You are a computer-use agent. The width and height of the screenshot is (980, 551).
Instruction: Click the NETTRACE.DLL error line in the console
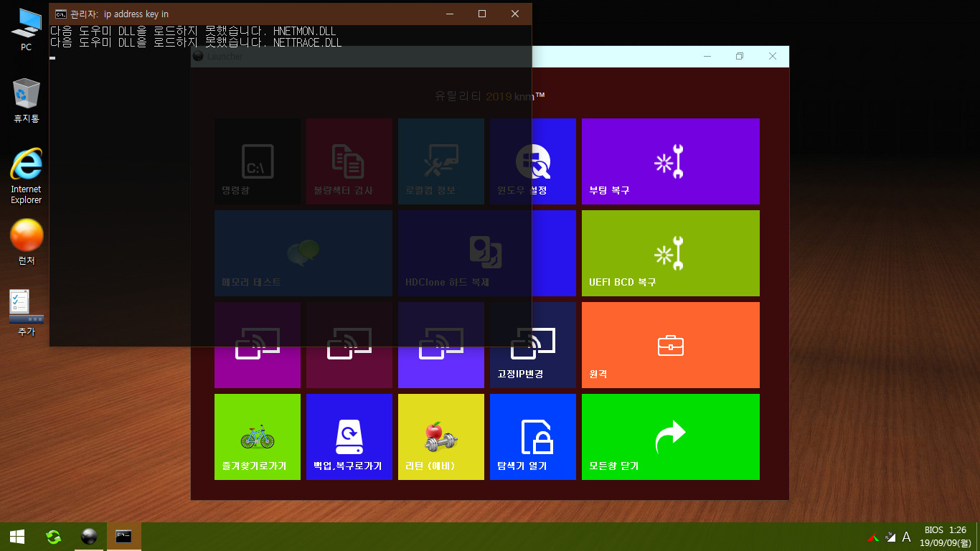pyautogui.click(x=196, y=43)
